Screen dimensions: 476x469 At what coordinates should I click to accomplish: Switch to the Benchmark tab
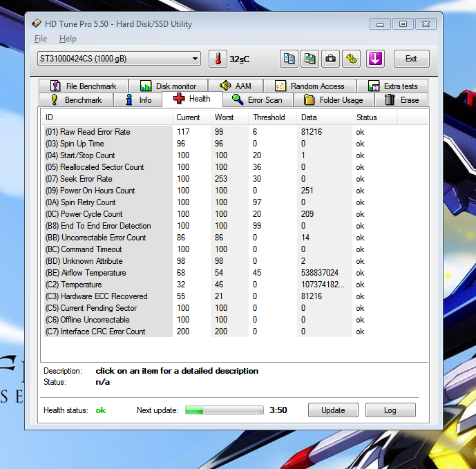[76, 100]
